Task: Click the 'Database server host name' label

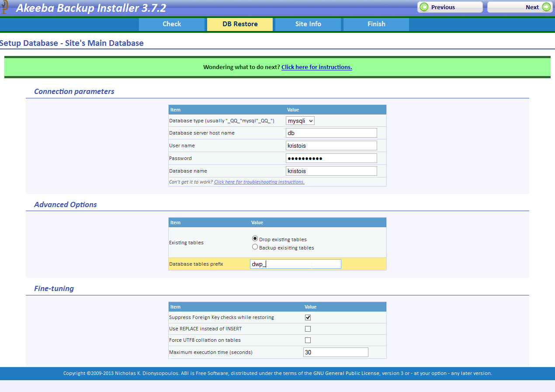Action: coord(202,133)
